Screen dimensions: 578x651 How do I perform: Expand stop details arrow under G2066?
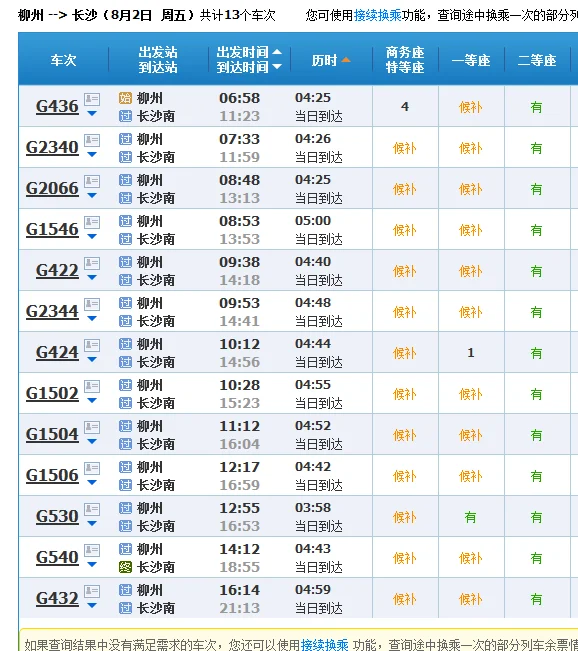(92, 196)
